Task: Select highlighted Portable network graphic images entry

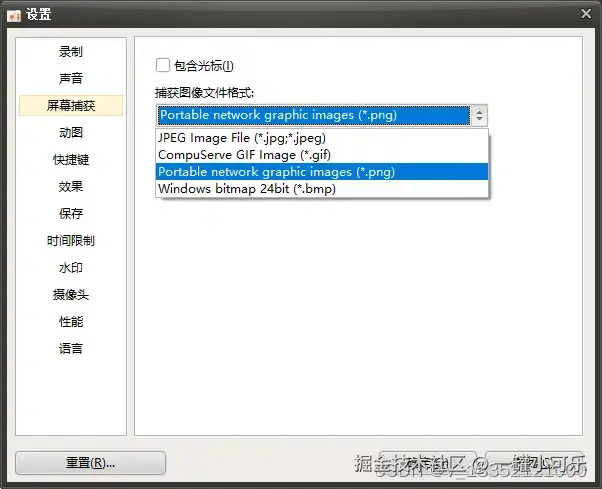Action: [322, 172]
